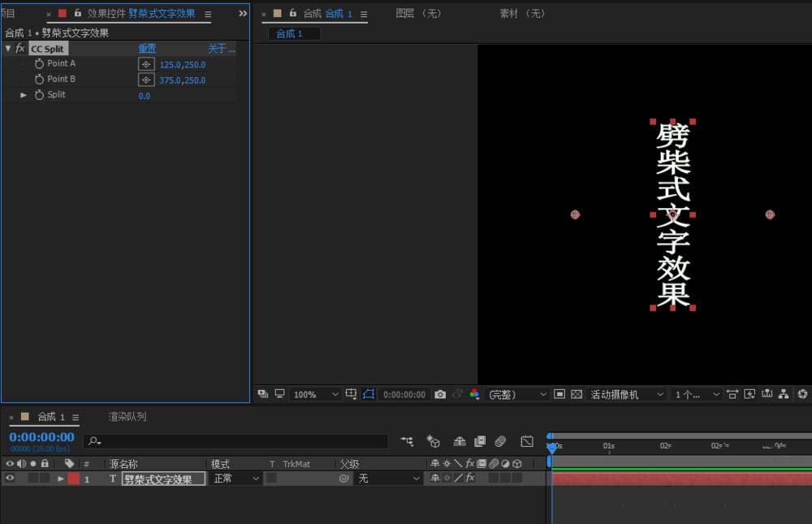Click the red layer label color swatch

(x=73, y=478)
